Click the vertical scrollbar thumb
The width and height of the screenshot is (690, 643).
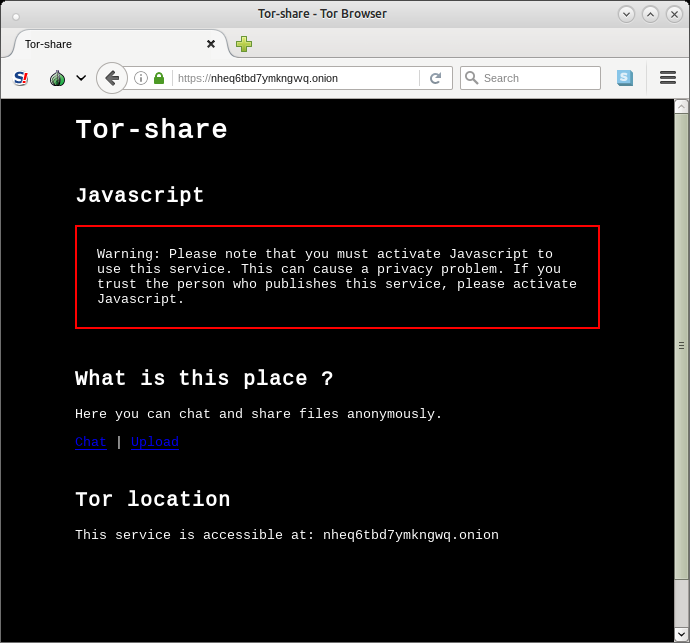[x=682, y=347]
